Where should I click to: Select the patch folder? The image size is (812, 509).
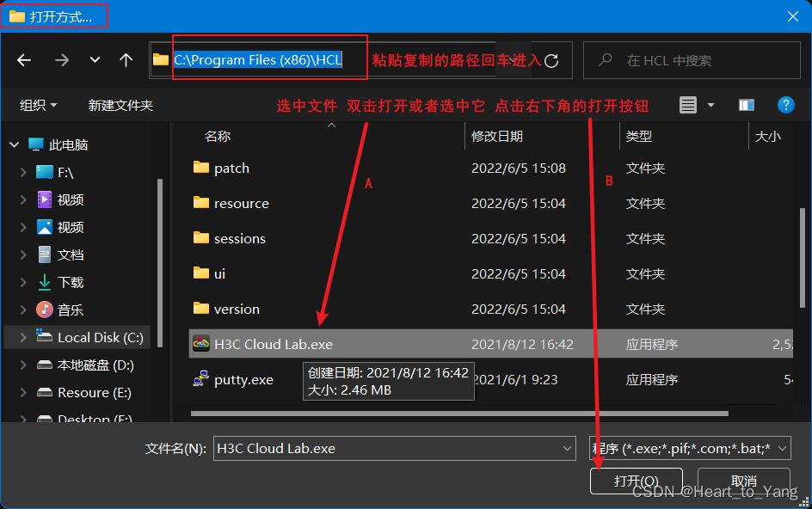pyautogui.click(x=231, y=168)
